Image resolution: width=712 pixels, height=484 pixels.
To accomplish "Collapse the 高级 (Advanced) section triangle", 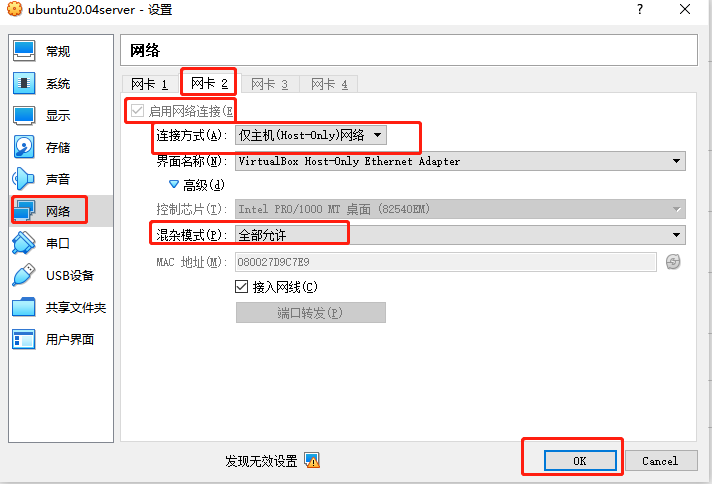I will tap(174, 184).
